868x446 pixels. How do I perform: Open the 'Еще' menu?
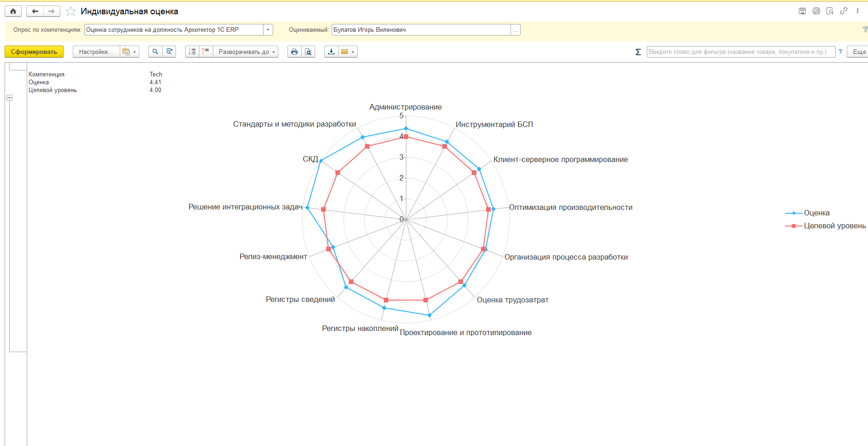(858, 52)
